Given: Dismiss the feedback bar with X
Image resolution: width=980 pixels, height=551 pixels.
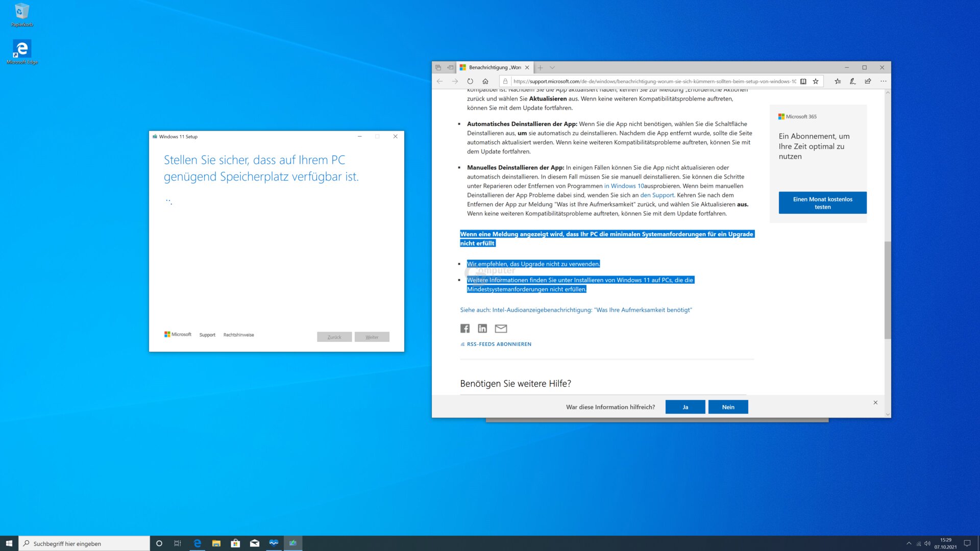Looking at the screenshot, I should (x=875, y=403).
